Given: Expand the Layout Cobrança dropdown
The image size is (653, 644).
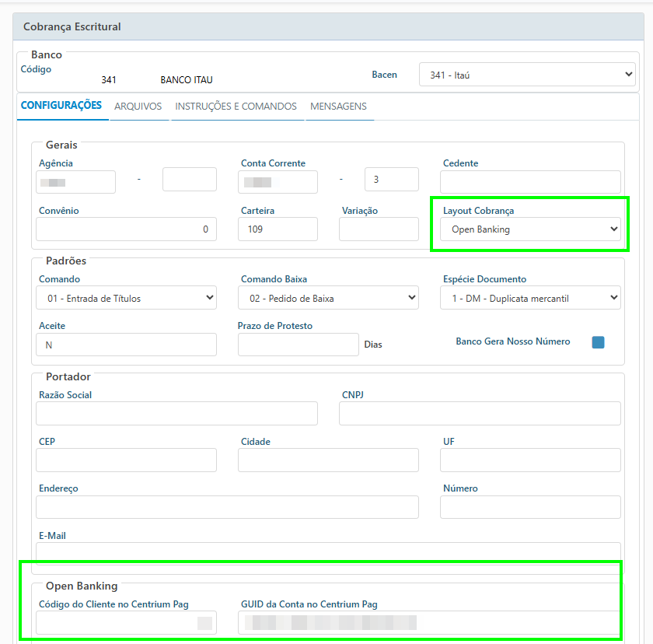Looking at the screenshot, I should 530,229.
